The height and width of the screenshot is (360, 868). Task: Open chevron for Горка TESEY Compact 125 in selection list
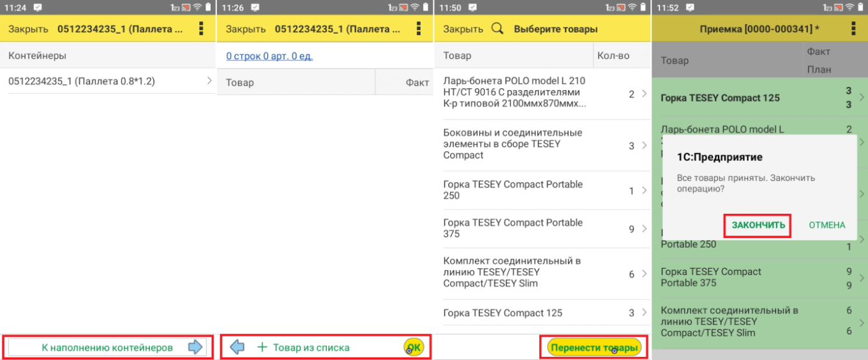644,313
